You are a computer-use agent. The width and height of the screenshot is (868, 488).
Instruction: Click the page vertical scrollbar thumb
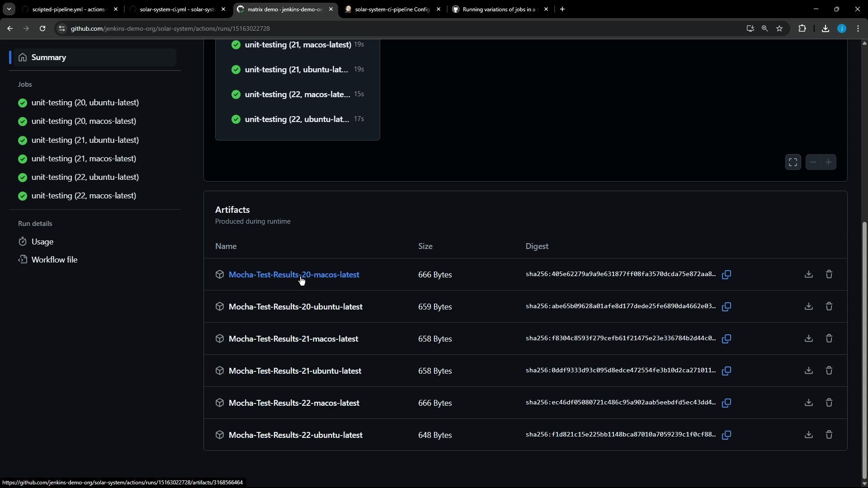[x=864, y=350]
